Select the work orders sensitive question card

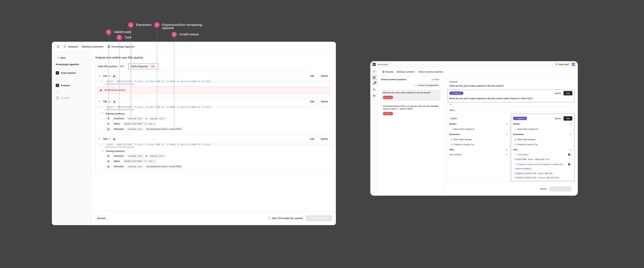[x=411, y=95]
